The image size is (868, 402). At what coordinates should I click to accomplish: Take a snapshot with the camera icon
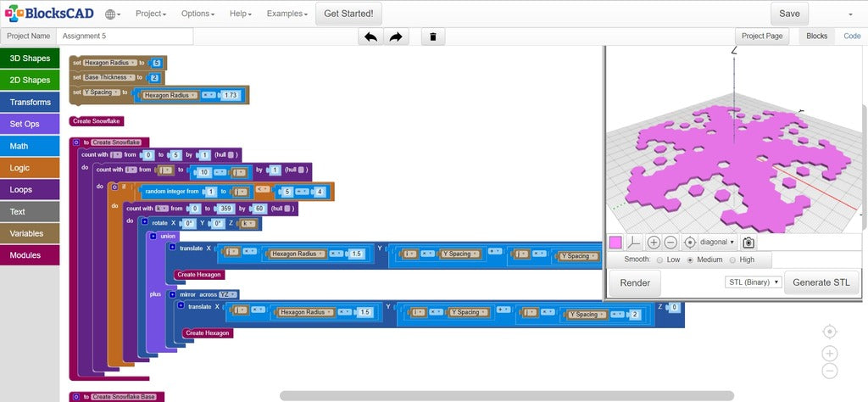748,243
